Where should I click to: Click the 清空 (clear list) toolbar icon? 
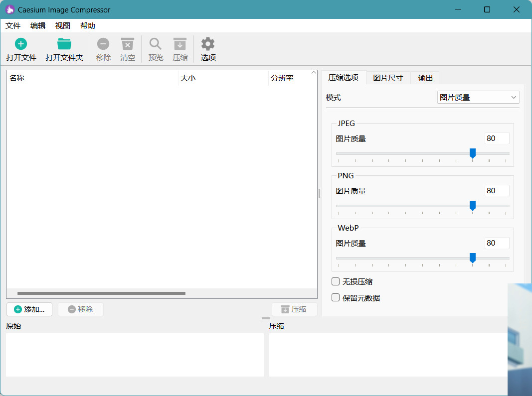tap(128, 44)
